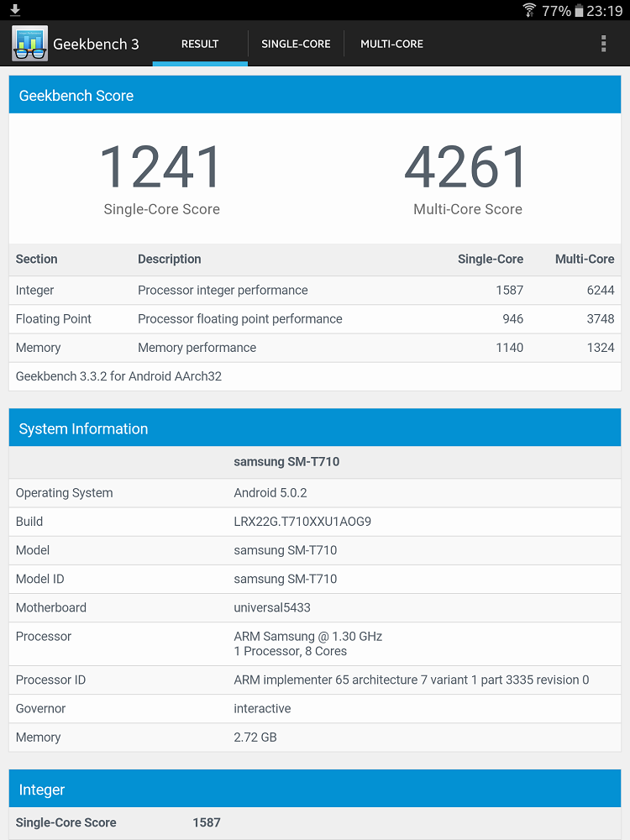
Task: Tap the Processor ARM Samsung row
Action: coord(315,643)
